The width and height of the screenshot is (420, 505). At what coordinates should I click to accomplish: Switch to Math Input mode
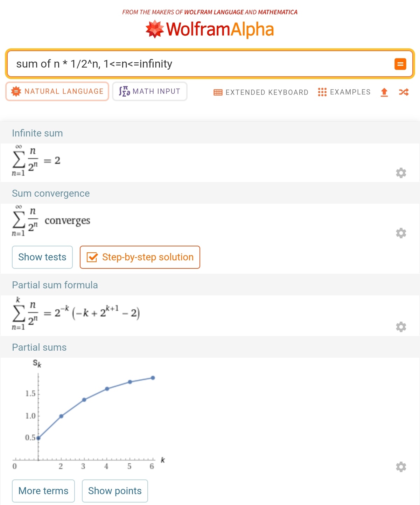point(150,91)
